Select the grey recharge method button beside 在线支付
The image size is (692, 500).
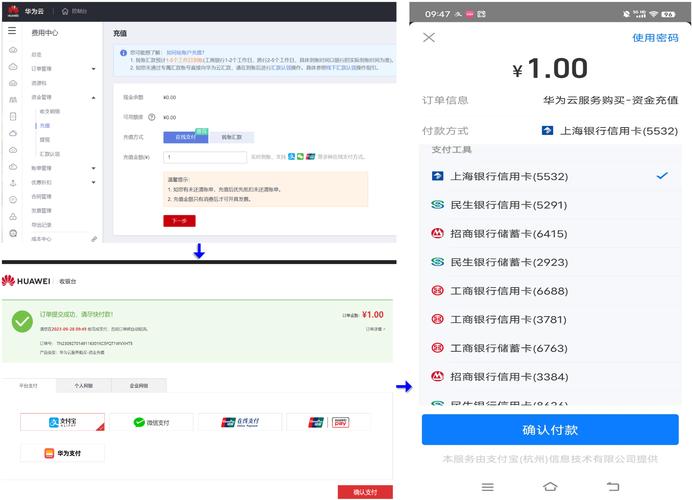(x=232, y=137)
